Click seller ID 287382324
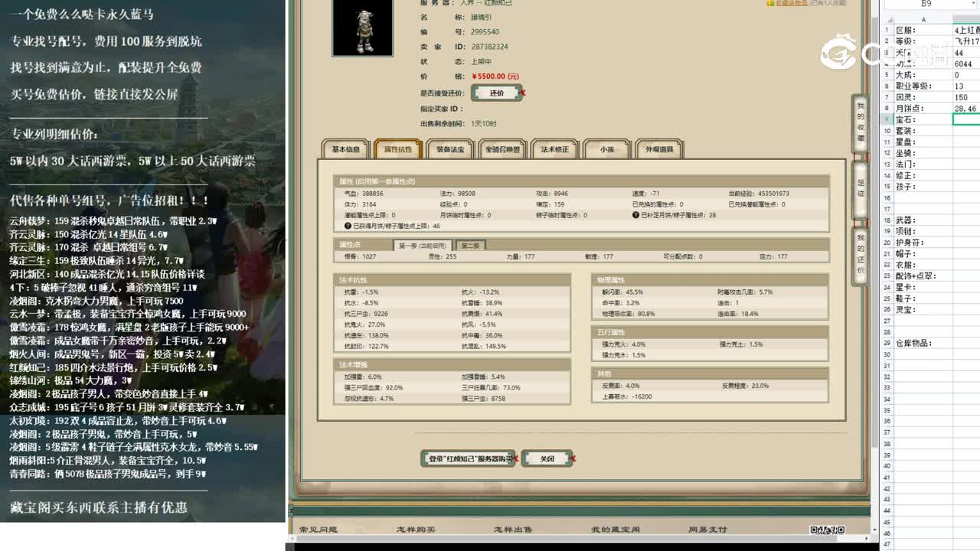The height and width of the screenshot is (551, 980). click(x=490, y=47)
